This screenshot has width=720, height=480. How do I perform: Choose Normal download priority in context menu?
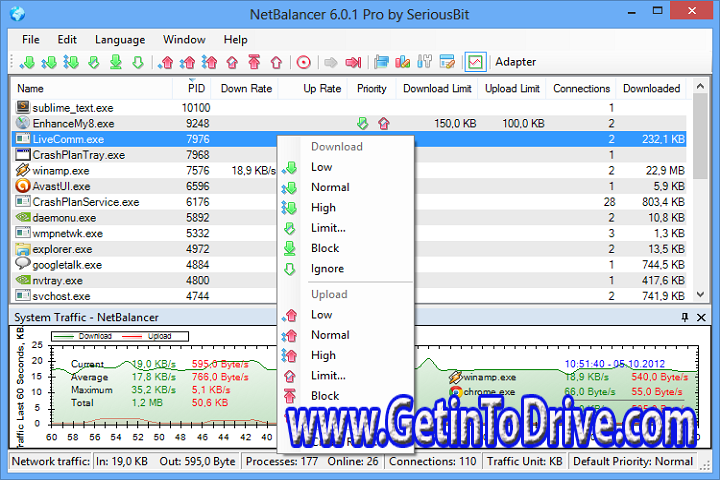point(345,187)
